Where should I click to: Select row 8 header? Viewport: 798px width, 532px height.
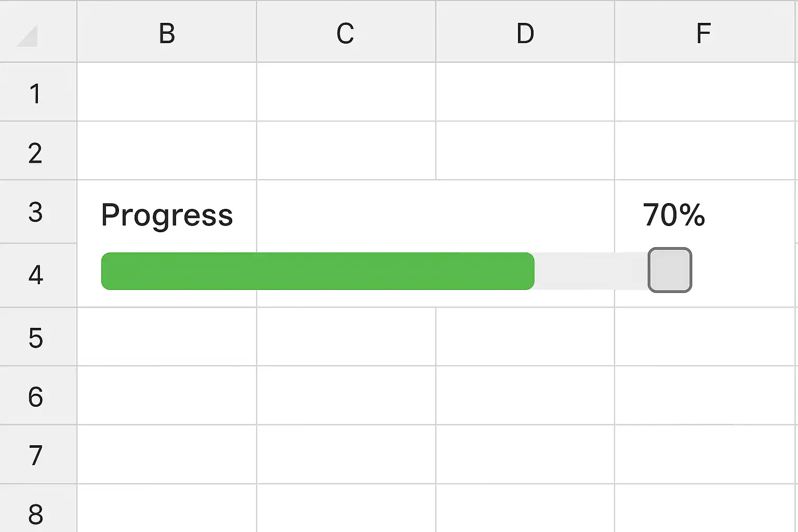(35, 513)
